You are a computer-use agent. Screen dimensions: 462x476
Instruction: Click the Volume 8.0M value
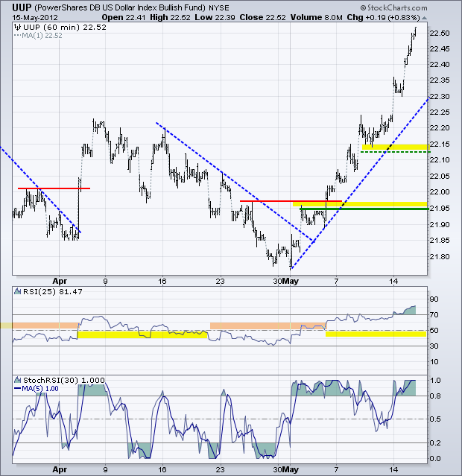pyautogui.click(x=317, y=18)
